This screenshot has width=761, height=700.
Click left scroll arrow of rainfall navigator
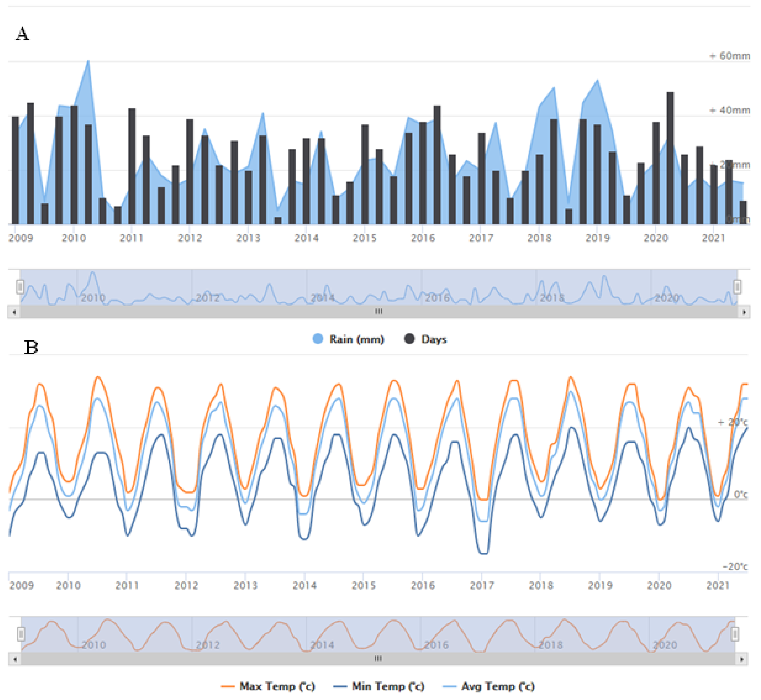(x=14, y=312)
